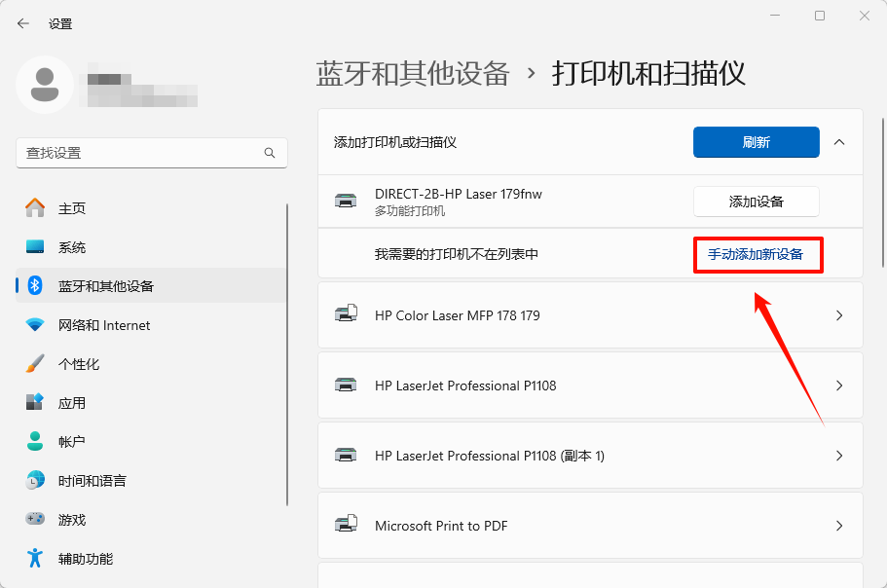
Task: Click the 刷新 button
Action: click(x=756, y=142)
